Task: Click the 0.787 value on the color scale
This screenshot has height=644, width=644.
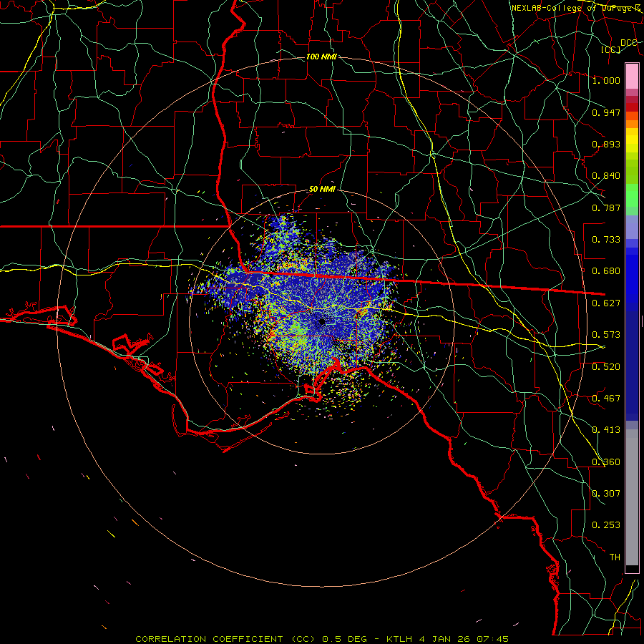Action: pos(606,208)
